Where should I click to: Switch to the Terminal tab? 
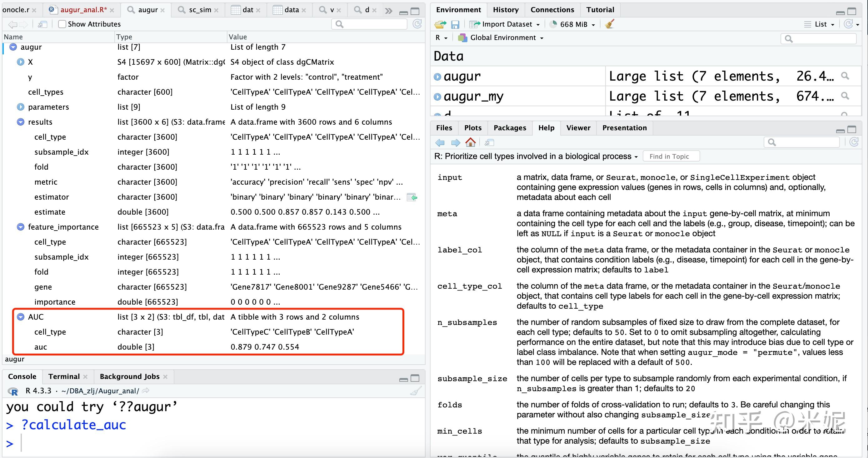[64, 376]
